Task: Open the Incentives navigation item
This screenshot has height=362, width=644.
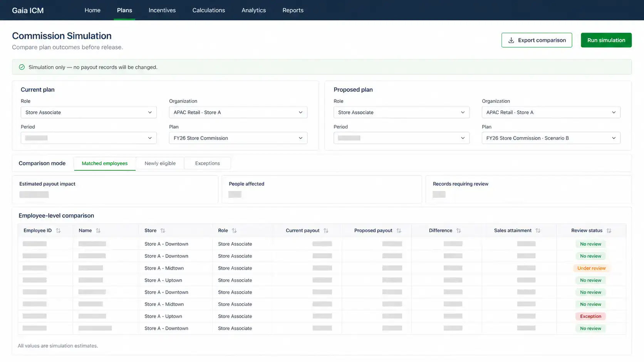Action: point(162,10)
